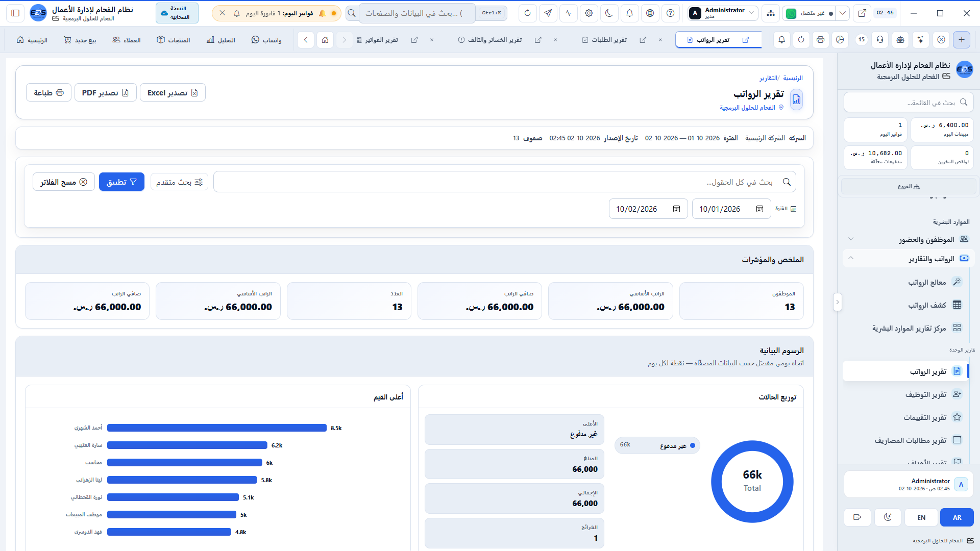Open the التحليل top menu item
The image size is (980, 551).
click(x=221, y=40)
